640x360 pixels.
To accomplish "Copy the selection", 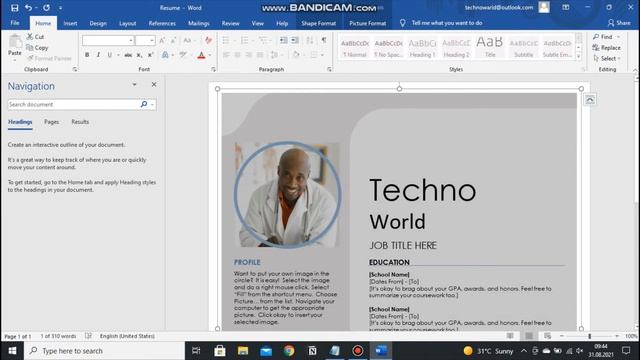I will click(37, 48).
